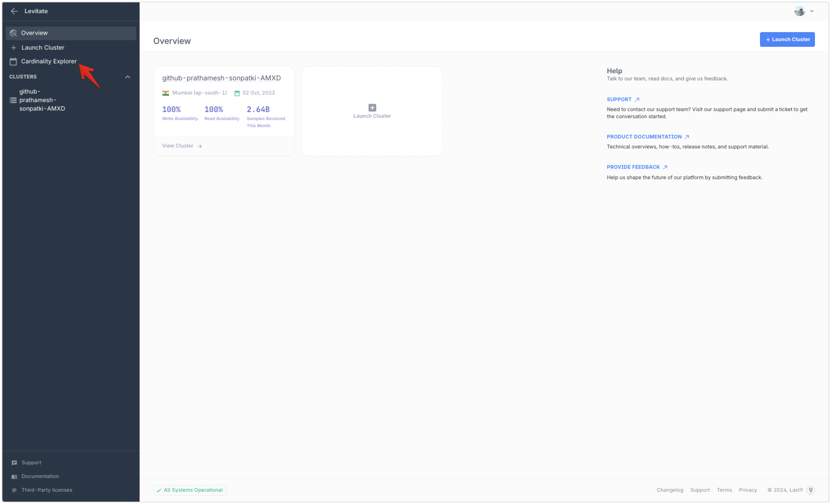Click the Last9 logo in the footer
831x504 pixels.
[811, 490]
